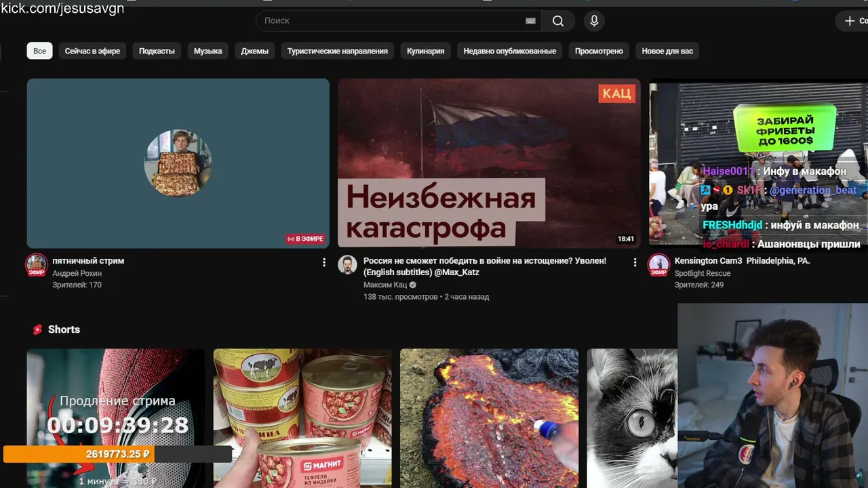The image size is (868, 488).
Task: Click the Shorts section logo icon
Action: pos(37,329)
